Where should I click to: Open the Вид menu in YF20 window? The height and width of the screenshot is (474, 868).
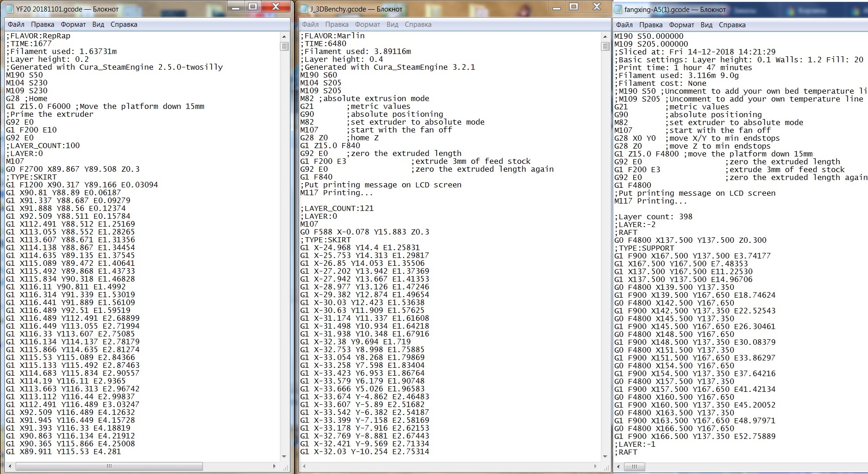point(98,24)
